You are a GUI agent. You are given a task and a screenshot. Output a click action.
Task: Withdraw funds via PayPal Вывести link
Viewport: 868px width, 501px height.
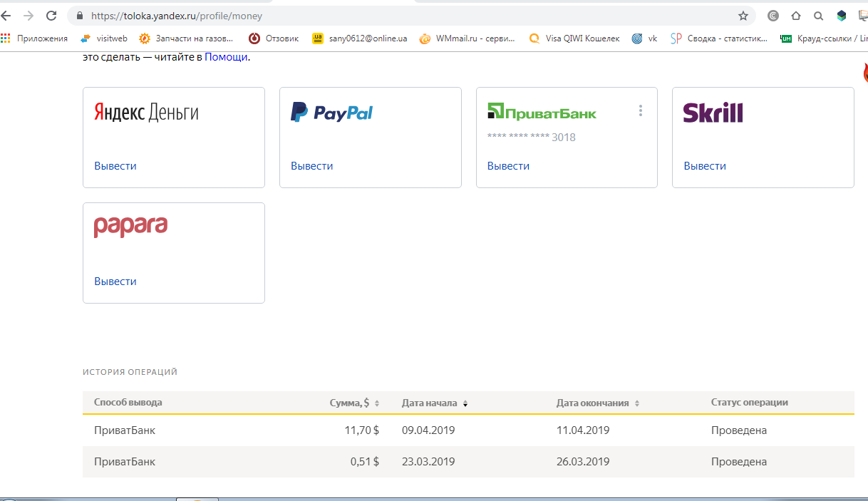[x=311, y=166]
